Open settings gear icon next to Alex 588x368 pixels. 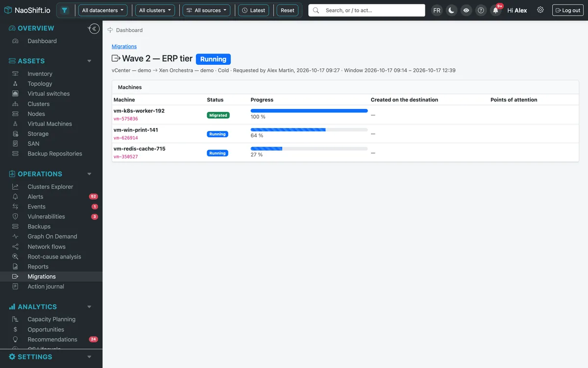click(540, 10)
